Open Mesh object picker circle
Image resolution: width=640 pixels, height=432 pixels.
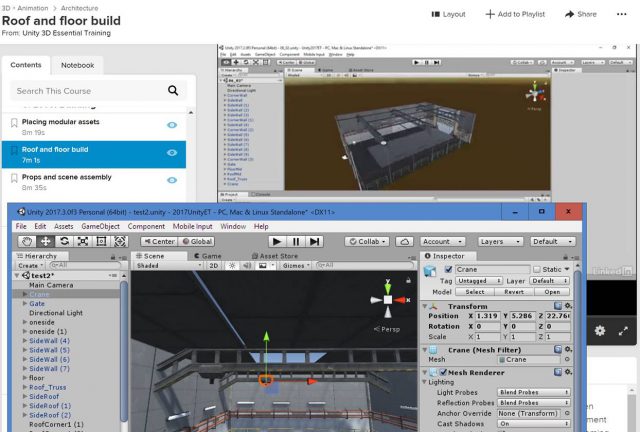[567, 360]
